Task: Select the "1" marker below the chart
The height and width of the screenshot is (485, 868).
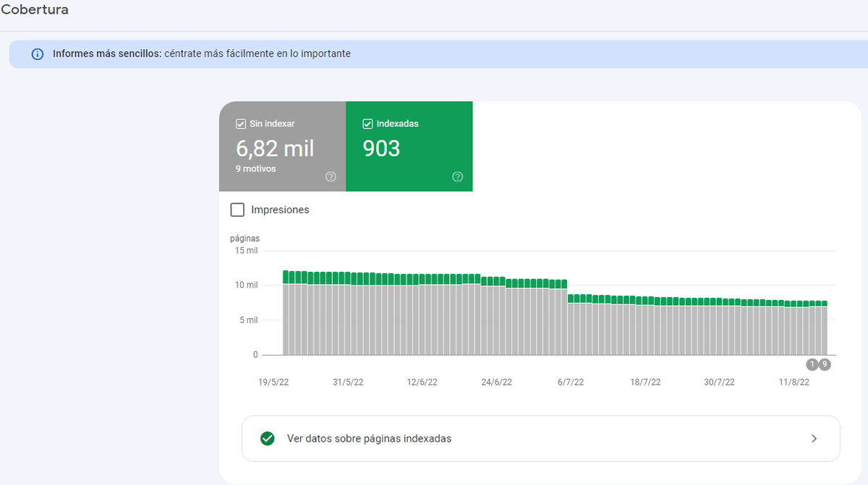Action: 812,365
